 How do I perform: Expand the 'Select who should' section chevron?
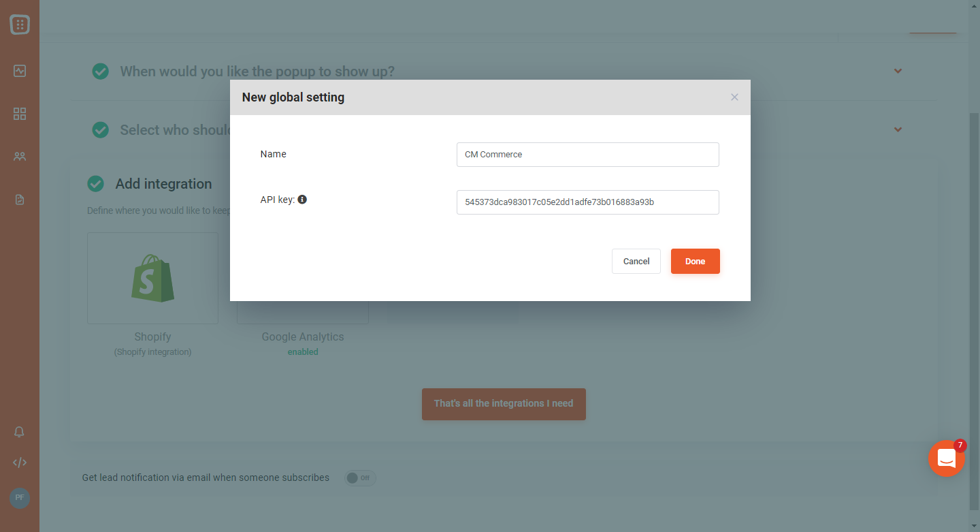(898, 129)
